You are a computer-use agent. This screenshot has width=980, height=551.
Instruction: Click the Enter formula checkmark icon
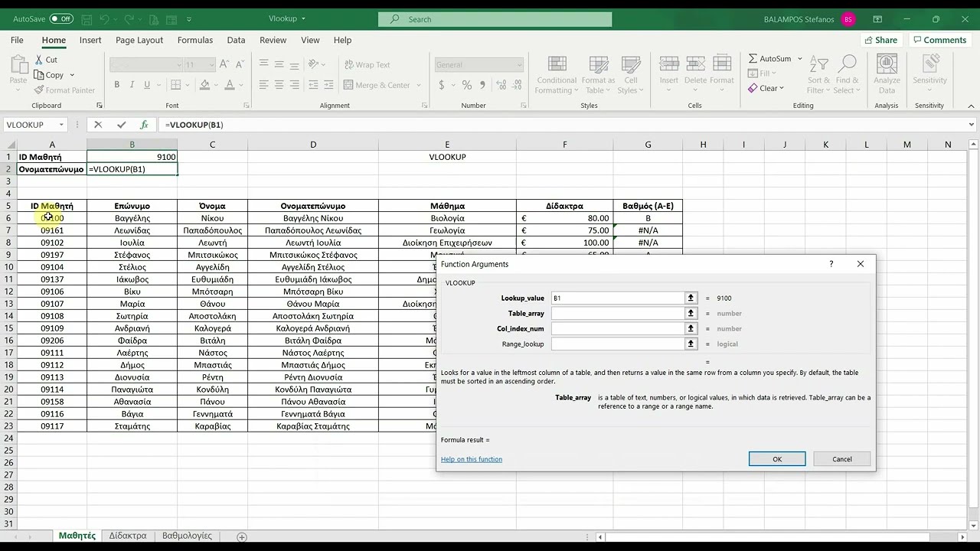[121, 125]
